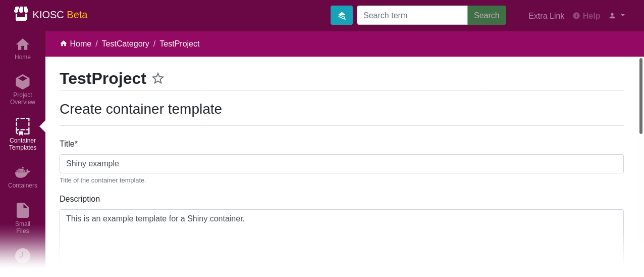644x277 pixels.
Task: Click the KIOSC Beta title text
Action: pos(60,15)
